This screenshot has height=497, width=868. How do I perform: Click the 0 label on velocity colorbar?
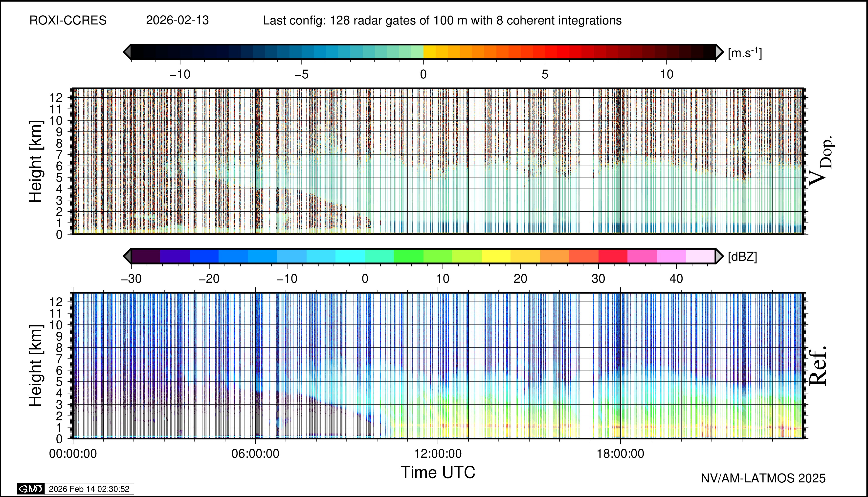point(423,74)
